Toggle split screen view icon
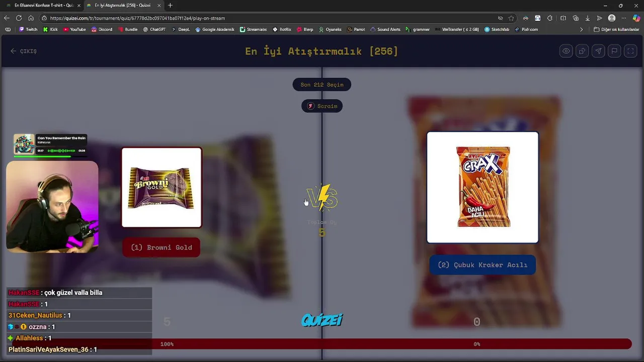The width and height of the screenshot is (644, 362). pyautogui.click(x=563, y=18)
